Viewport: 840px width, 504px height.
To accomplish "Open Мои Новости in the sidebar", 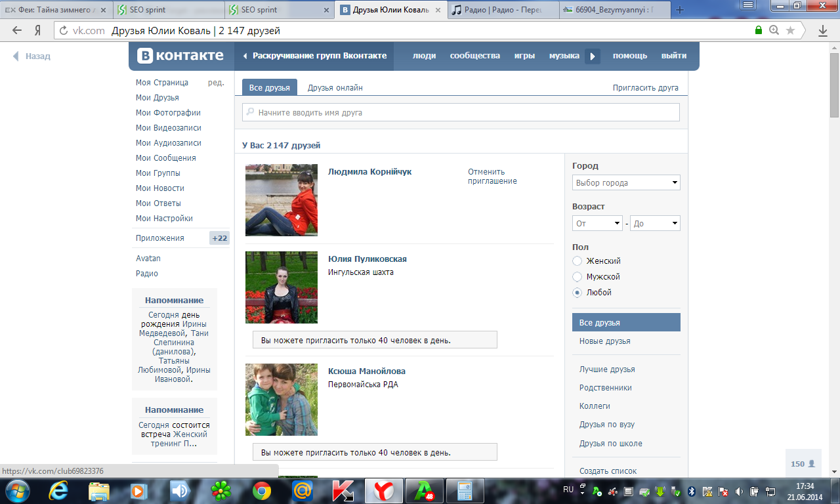I will click(x=159, y=188).
